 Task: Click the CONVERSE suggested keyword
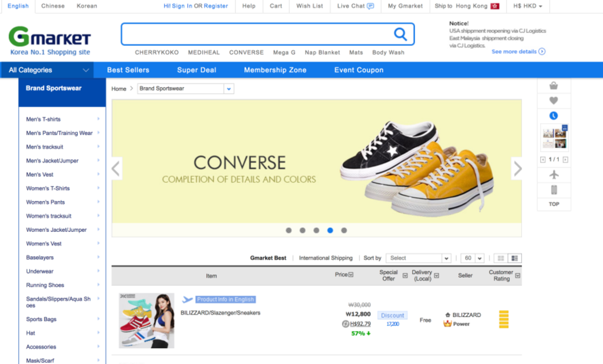246,53
